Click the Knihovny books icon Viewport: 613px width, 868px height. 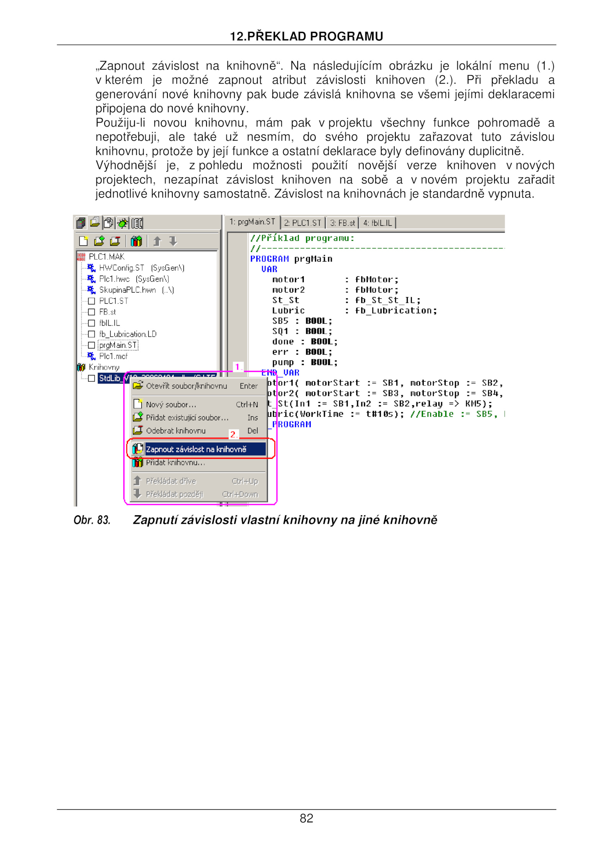pos(81,367)
